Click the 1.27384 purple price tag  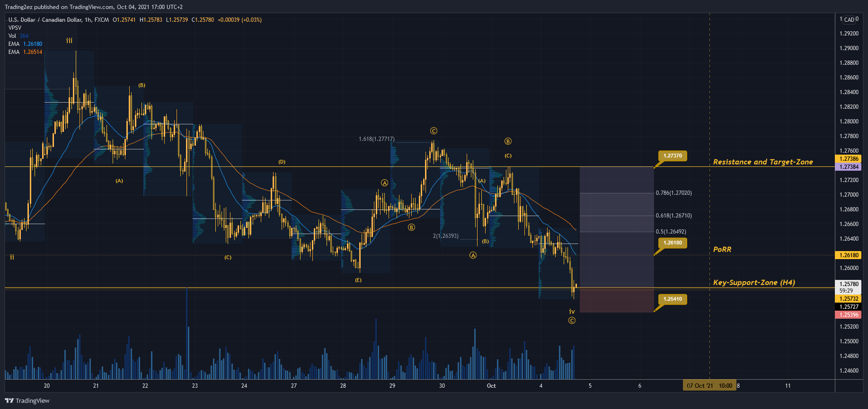point(849,167)
